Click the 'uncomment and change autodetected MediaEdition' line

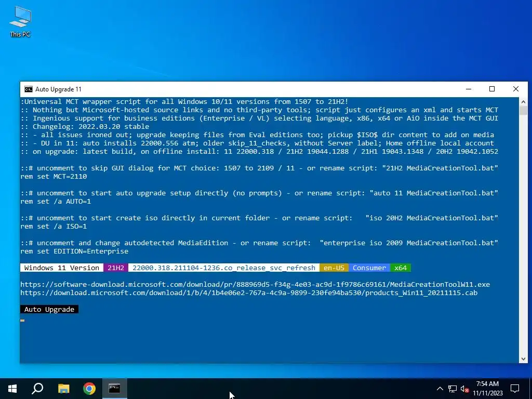tap(259, 243)
